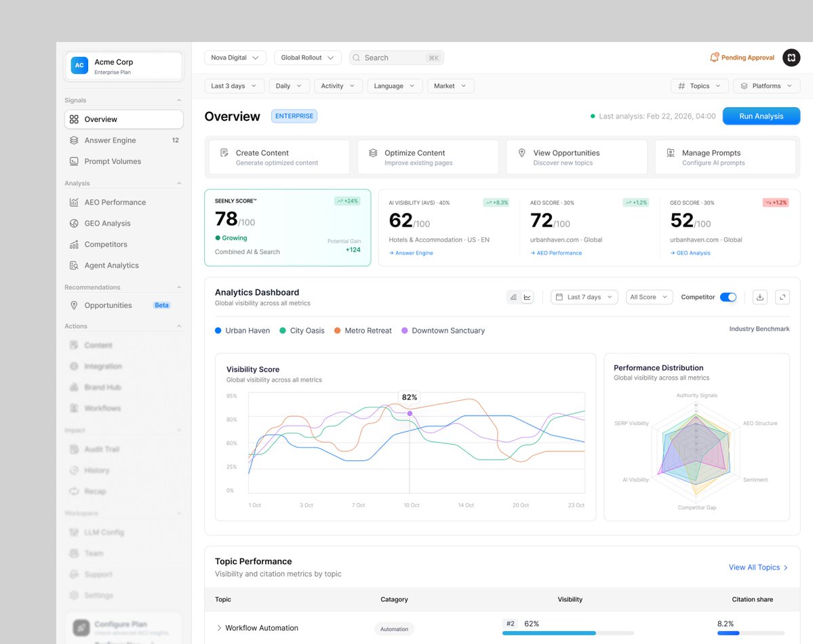
Task: Click the Pending Approval bell icon
Action: (714, 58)
